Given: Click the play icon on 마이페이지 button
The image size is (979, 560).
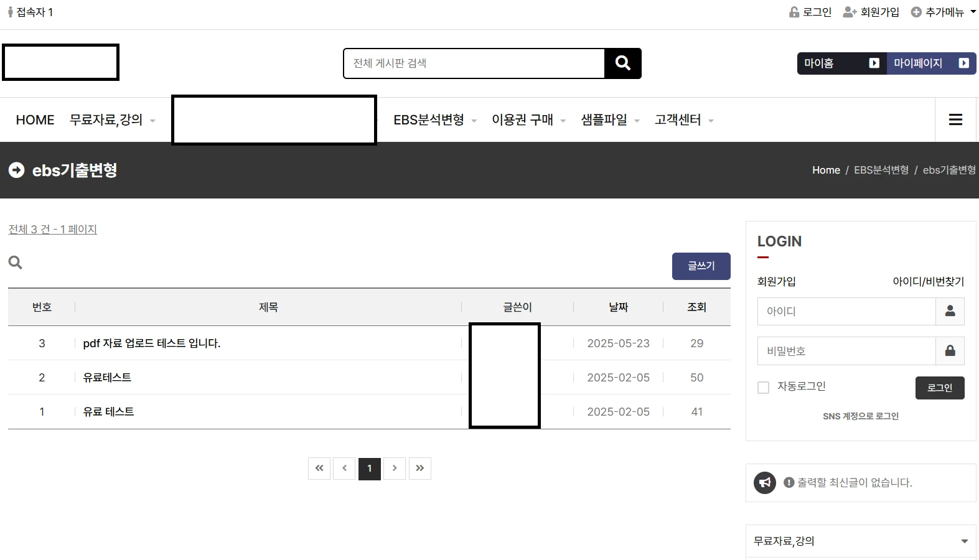Looking at the screenshot, I should [x=963, y=63].
